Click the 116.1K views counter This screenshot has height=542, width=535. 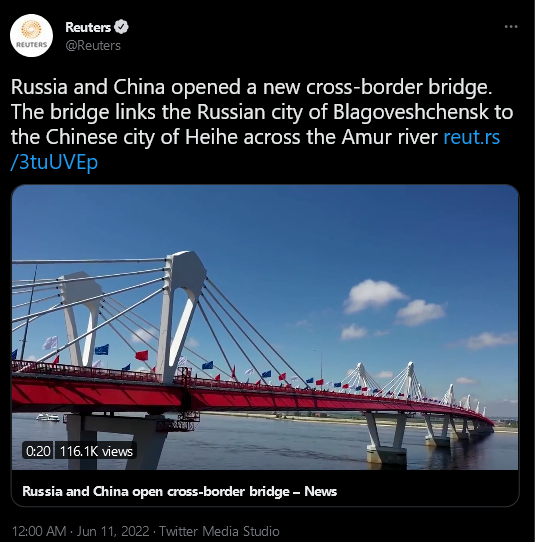coord(96,451)
